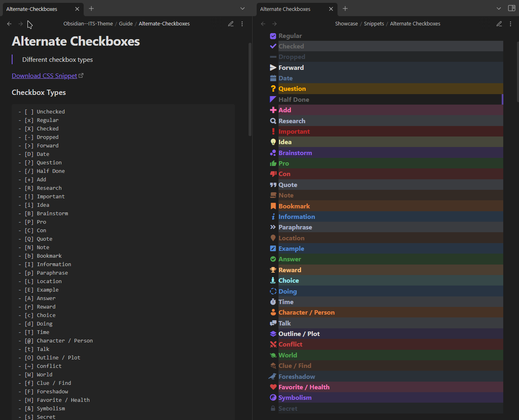Click the Doing dashed-circle icon
This screenshot has width=519, height=420.
[273, 291]
